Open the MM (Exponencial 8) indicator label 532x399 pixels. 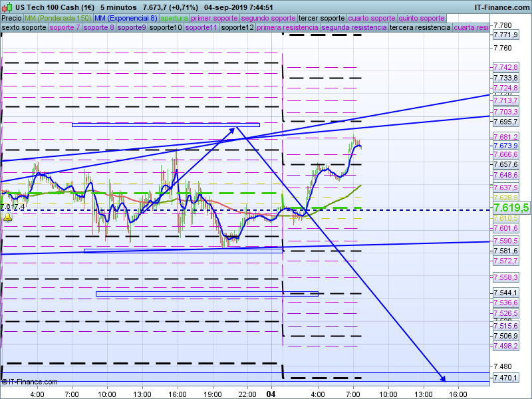[126, 18]
